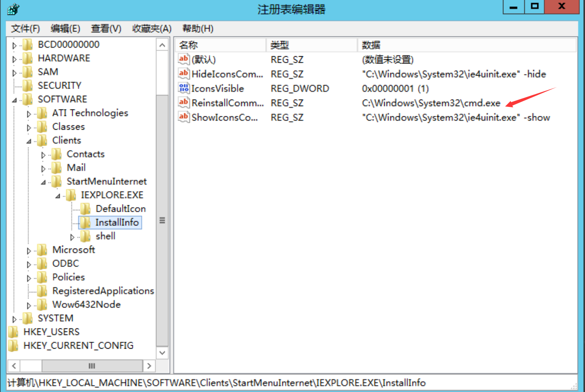Click the IconsVisible DWORD value icon
Viewport: 585px width, 392px height.
[184, 88]
